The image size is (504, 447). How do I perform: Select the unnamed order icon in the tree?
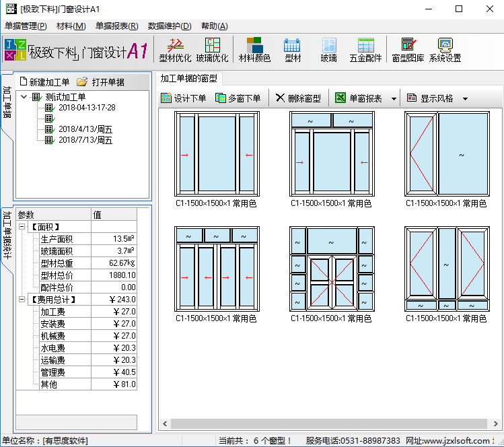[x=50, y=118]
